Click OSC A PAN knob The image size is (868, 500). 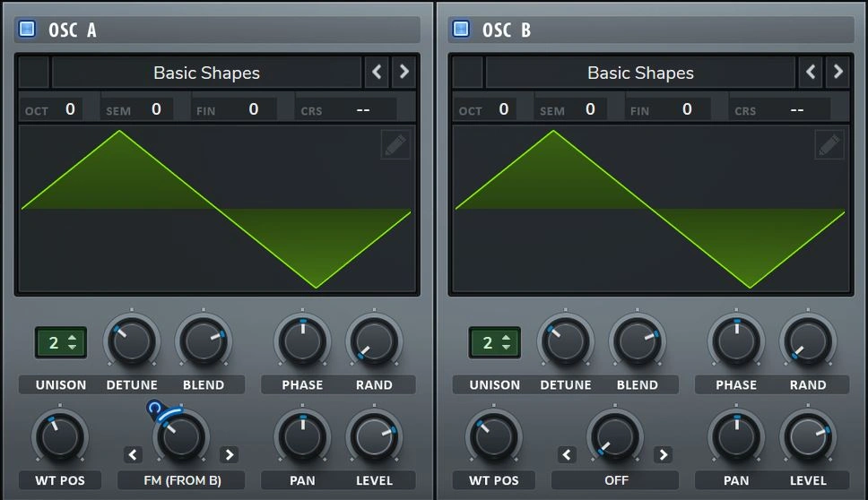coord(302,437)
